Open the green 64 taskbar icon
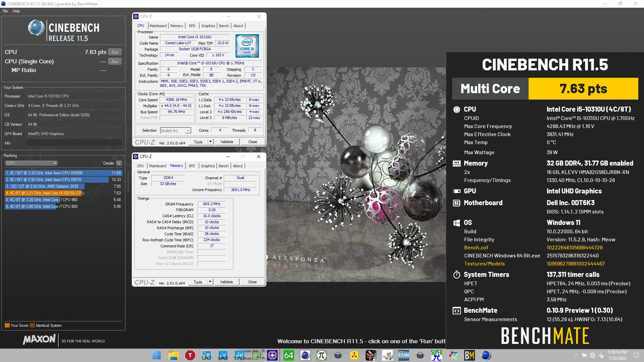Image resolution: width=644 pixels, height=362 pixels. point(288,355)
